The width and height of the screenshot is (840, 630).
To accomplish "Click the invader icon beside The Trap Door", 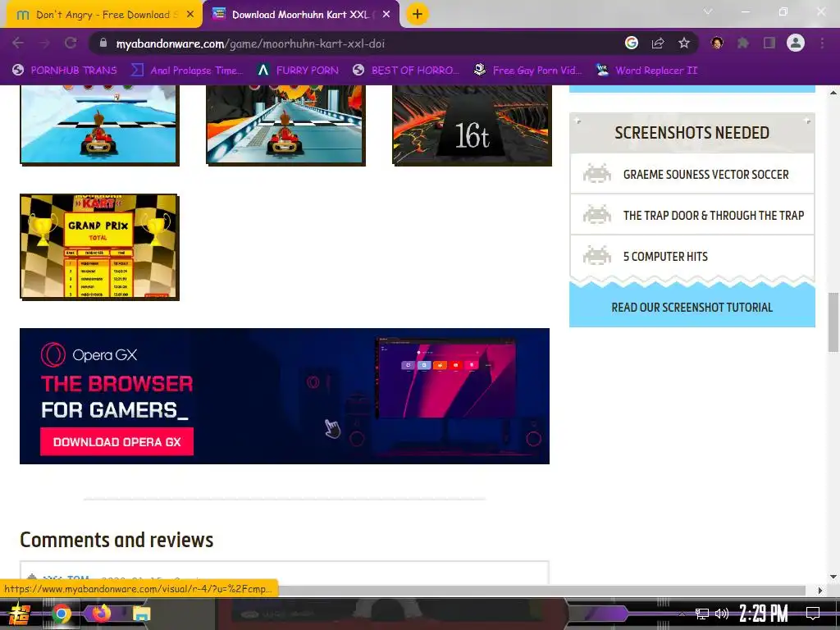I will tap(597, 214).
